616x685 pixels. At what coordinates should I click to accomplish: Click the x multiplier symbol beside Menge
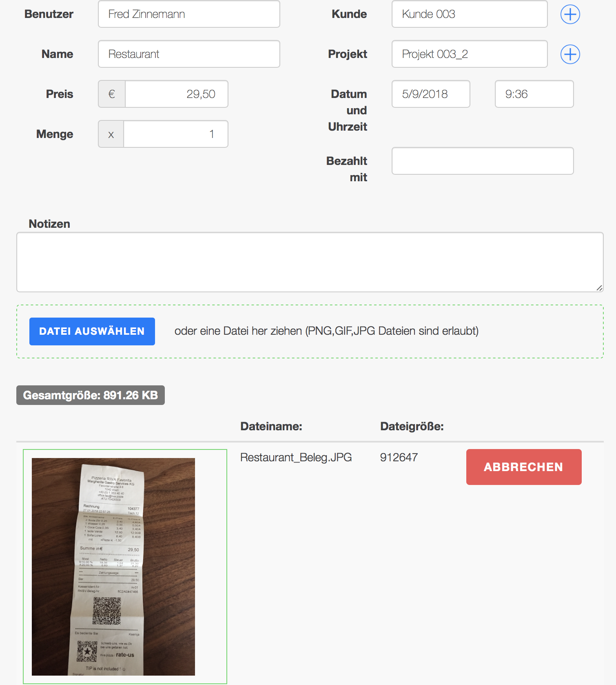[111, 134]
